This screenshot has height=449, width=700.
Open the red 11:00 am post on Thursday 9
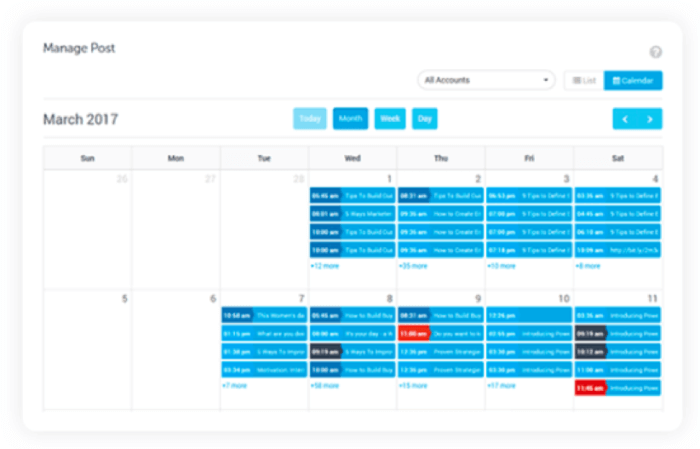tap(440, 333)
